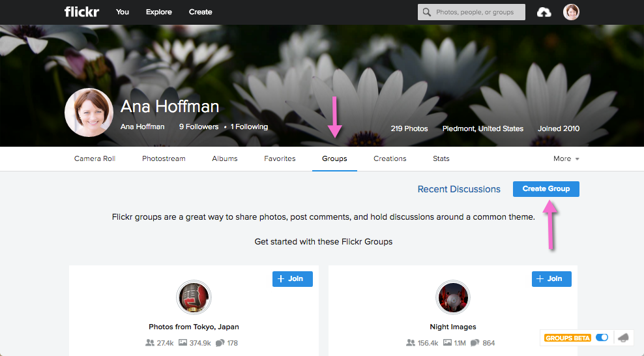Click photos count icon under Night Images
This screenshot has height=356, width=644.
(x=448, y=342)
